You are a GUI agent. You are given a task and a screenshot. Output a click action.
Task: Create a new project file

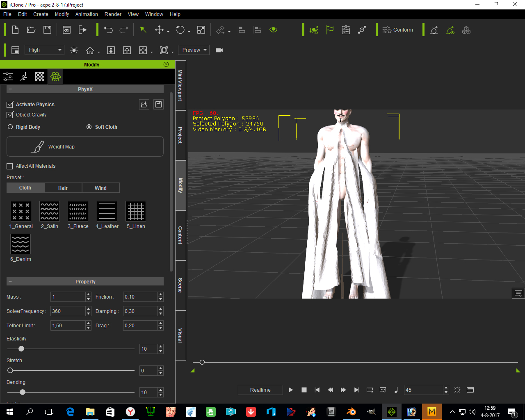(15, 30)
